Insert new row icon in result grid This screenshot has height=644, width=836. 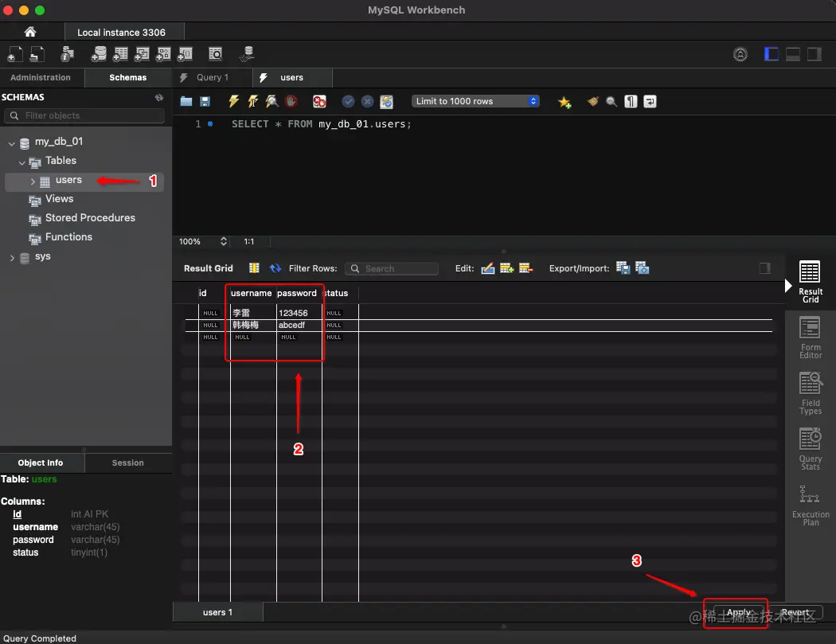[x=506, y=268]
